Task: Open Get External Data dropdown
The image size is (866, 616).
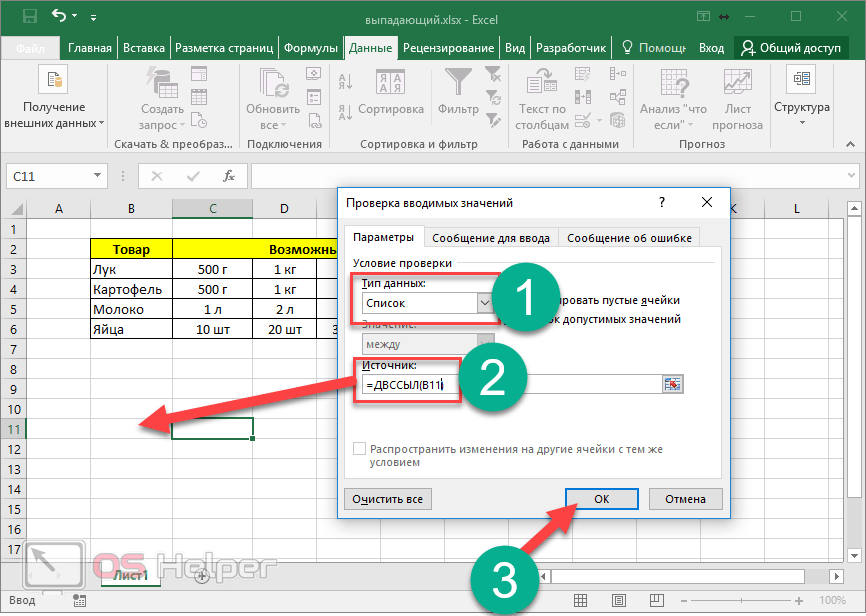Action: click(x=54, y=98)
